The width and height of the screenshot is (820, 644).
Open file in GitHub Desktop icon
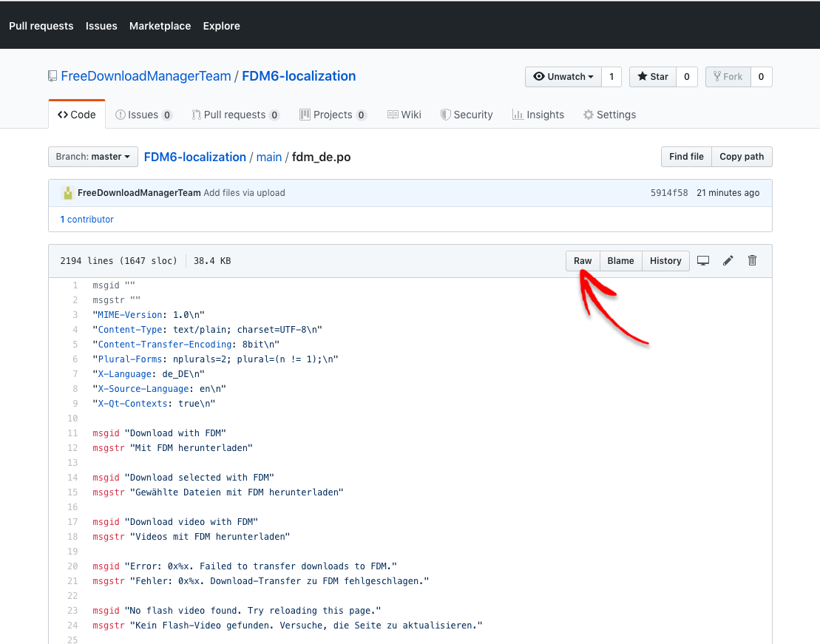tap(703, 260)
